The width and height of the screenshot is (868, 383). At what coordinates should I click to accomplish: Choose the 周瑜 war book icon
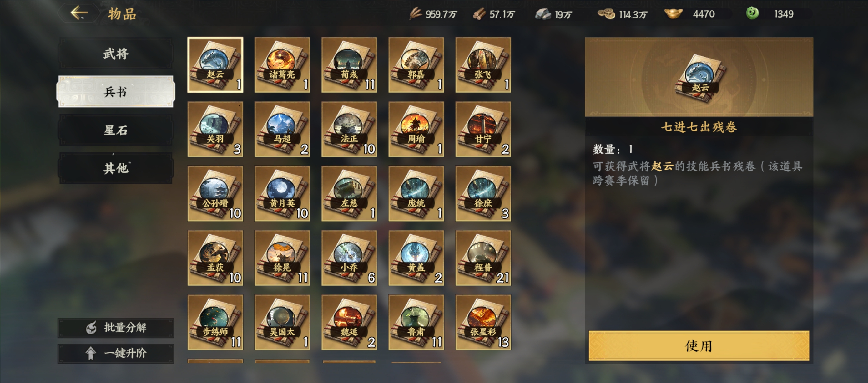click(x=416, y=129)
